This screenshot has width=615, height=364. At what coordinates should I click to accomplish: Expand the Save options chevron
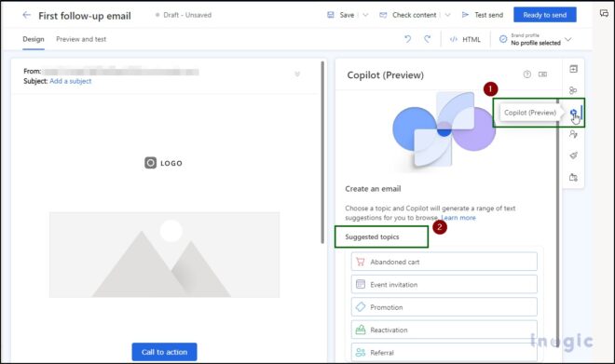tap(365, 15)
